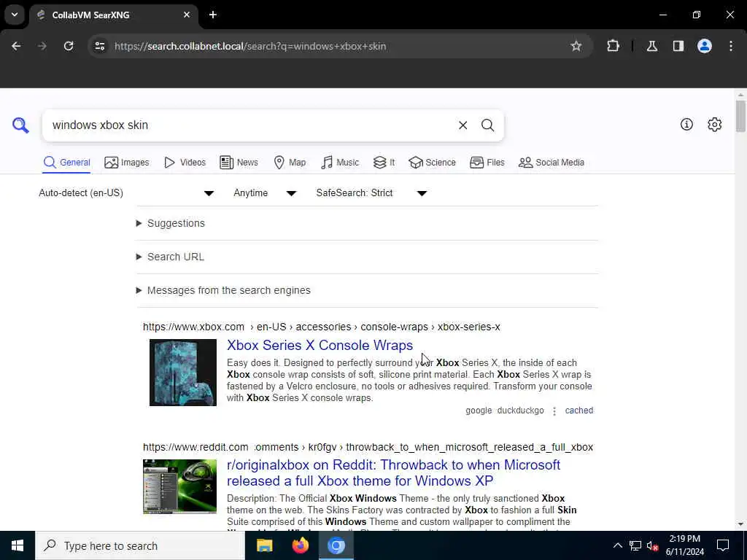Open the Windows Start menu
Image resolution: width=747 pixels, height=560 pixels.
click(18, 545)
